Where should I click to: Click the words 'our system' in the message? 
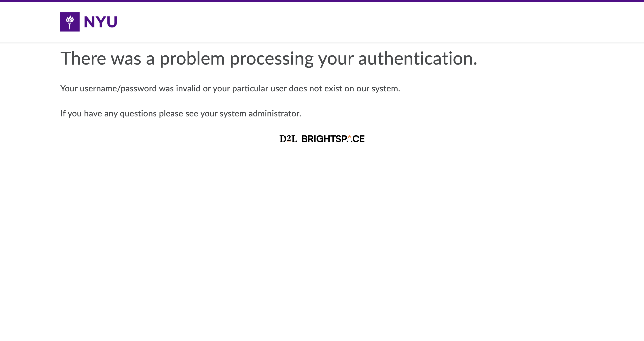[x=378, y=89]
